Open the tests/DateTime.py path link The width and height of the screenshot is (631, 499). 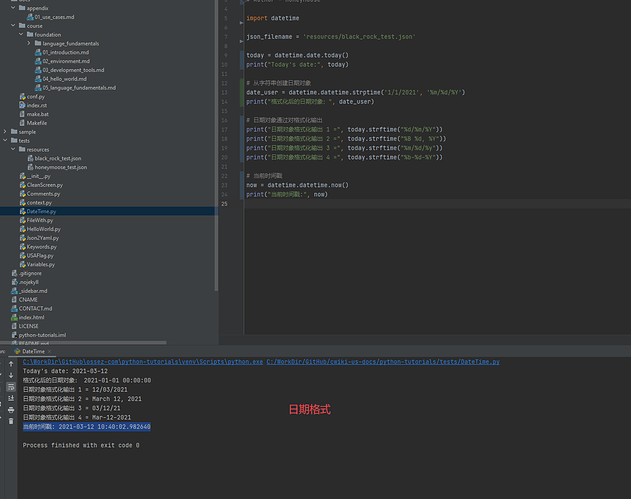[383, 362]
